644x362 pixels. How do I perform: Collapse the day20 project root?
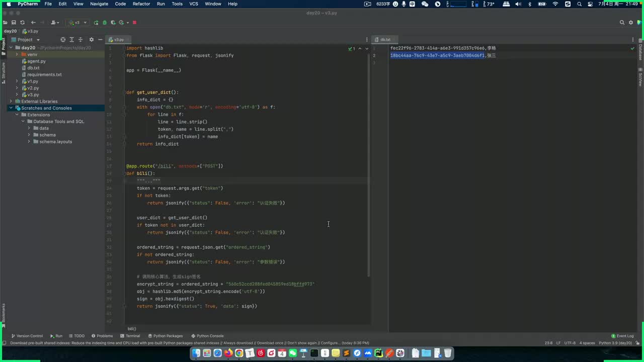coord(11,48)
